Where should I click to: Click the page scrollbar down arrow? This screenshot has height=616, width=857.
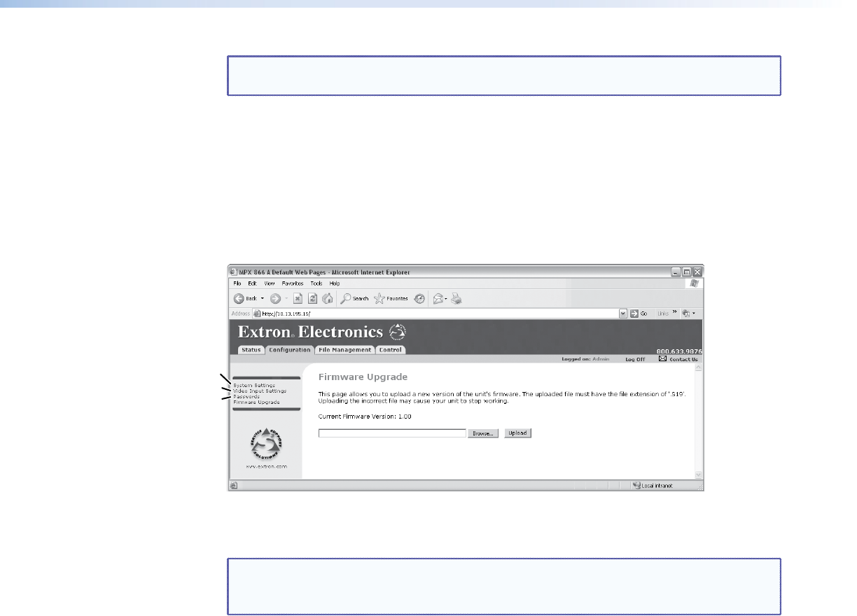coord(698,475)
